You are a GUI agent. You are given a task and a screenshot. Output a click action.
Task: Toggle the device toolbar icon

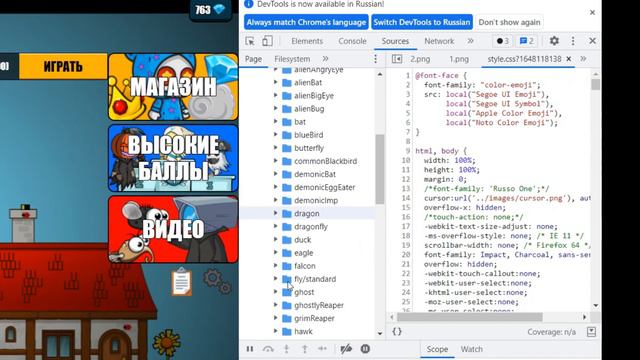267,41
